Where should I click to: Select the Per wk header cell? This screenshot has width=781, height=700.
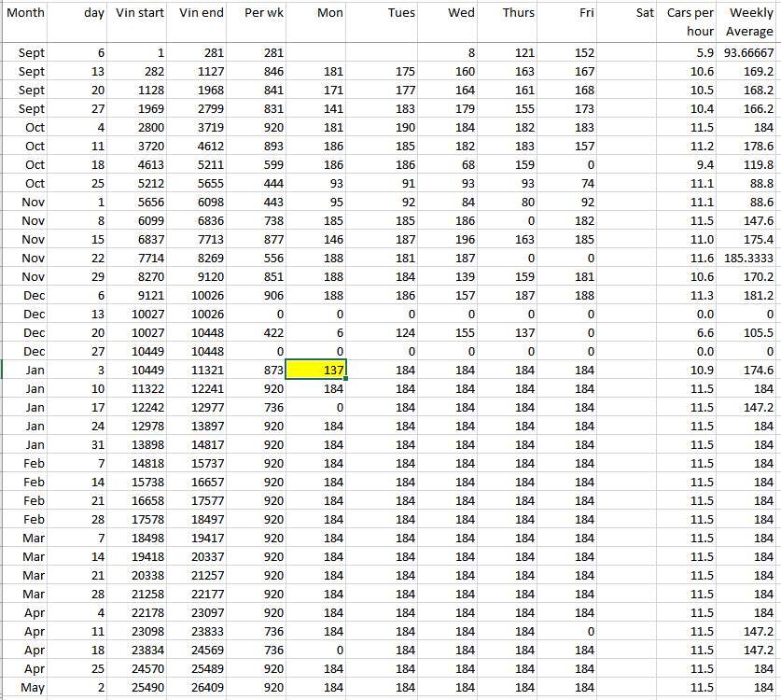coord(262,13)
